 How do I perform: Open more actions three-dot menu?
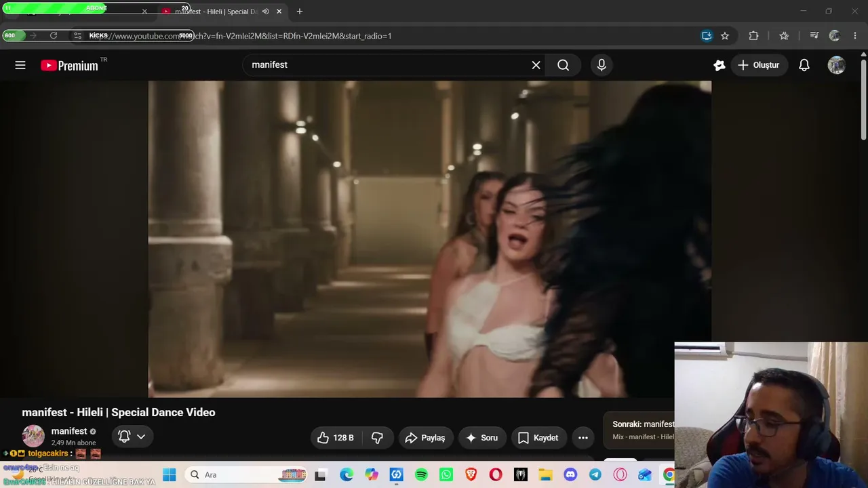point(583,438)
